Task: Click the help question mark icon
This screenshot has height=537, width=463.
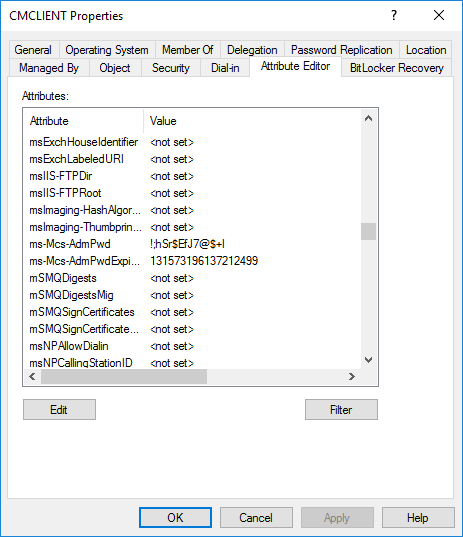Action: click(394, 15)
